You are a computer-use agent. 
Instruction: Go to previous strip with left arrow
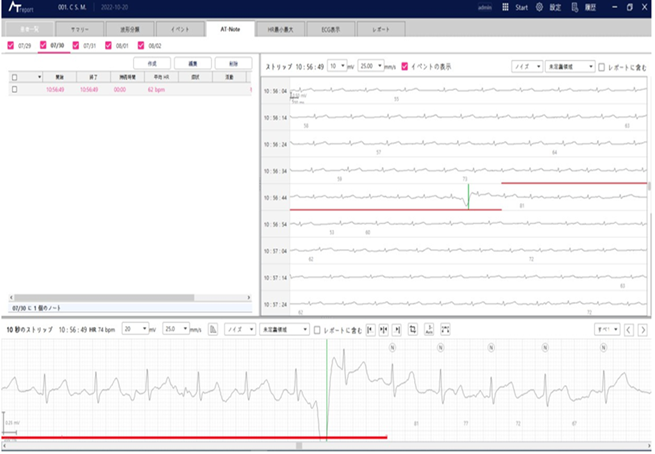pyautogui.click(x=628, y=328)
